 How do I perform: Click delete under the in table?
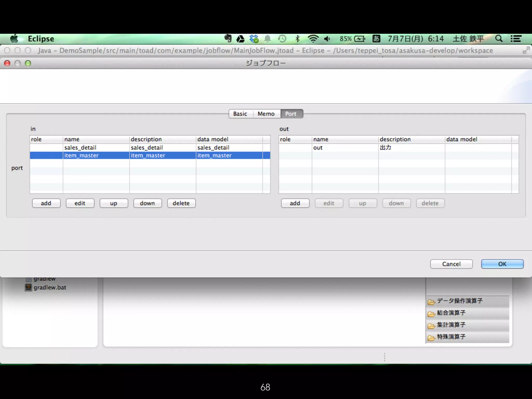coord(181,203)
